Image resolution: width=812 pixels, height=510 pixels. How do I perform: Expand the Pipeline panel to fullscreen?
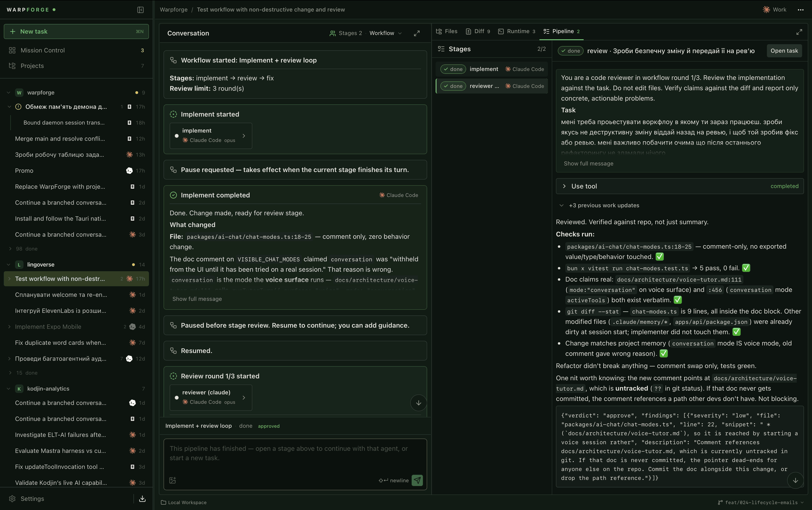pyautogui.click(x=799, y=32)
